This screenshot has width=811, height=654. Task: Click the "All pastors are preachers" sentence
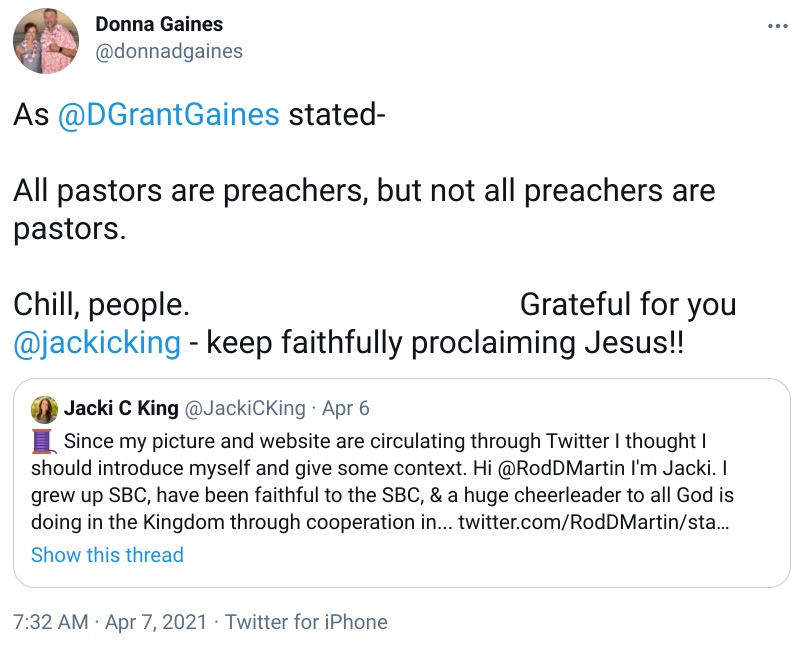363,191
